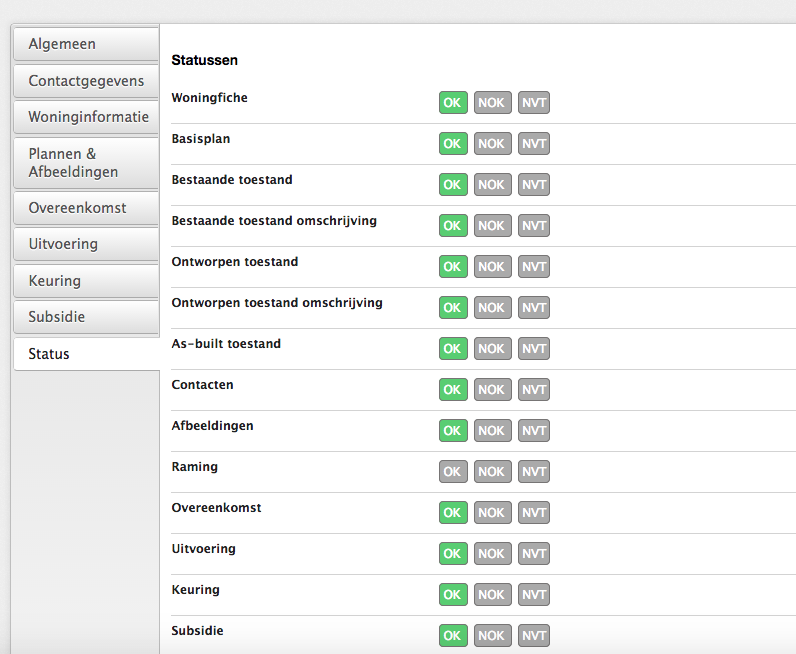Set Raming status to OK

453,472
